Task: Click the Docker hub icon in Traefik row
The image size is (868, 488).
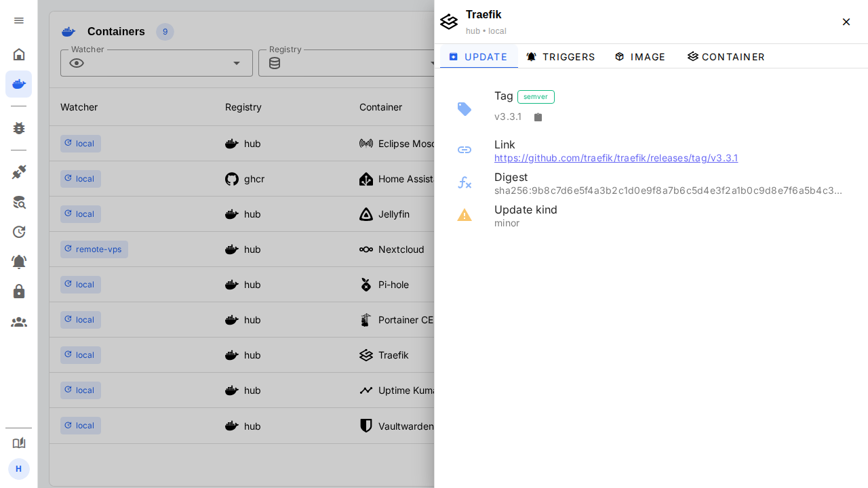Action: [x=232, y=355]
